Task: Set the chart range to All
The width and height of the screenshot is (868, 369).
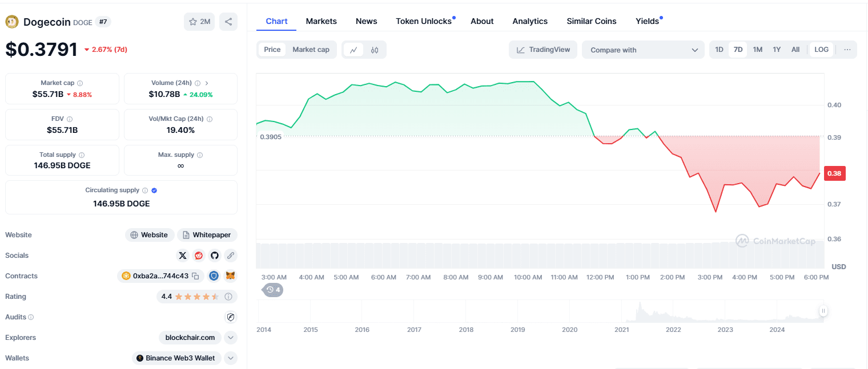Action: (x=795, y=50)
